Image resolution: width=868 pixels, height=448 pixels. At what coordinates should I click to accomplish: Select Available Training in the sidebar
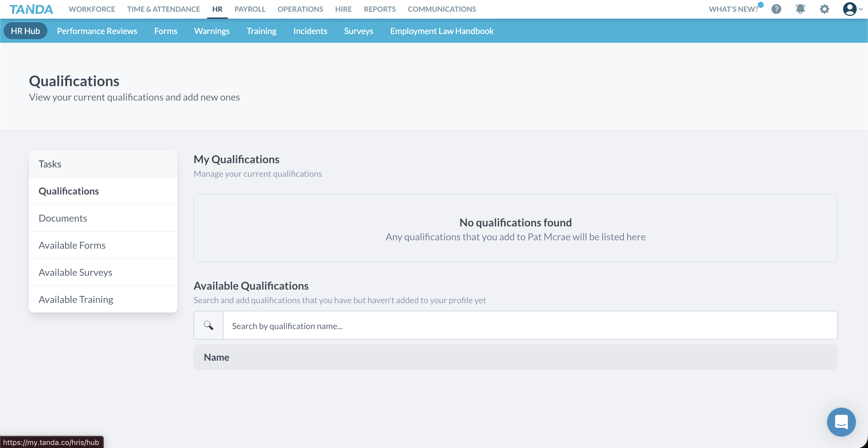75,299
